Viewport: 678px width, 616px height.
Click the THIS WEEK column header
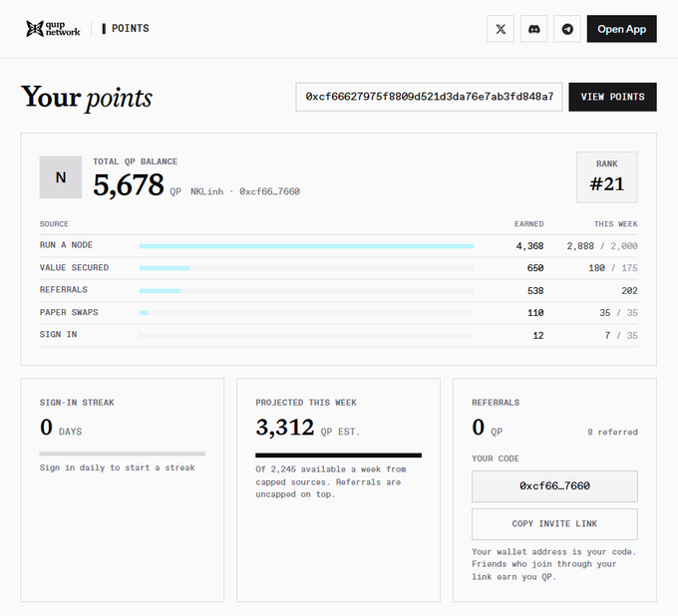click(616, 224)
